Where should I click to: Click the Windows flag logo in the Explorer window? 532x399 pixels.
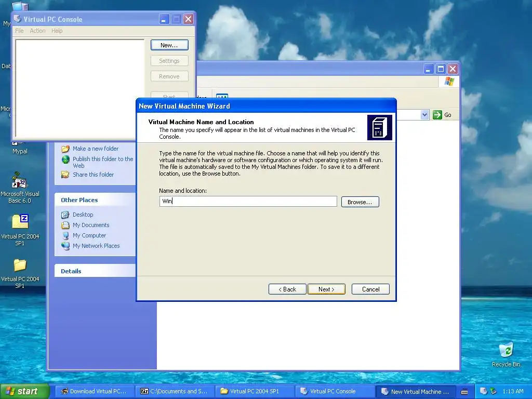click(x=449, y=82)
